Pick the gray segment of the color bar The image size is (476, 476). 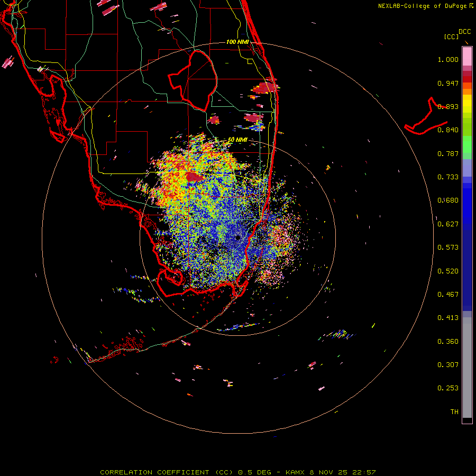(467, 368)
